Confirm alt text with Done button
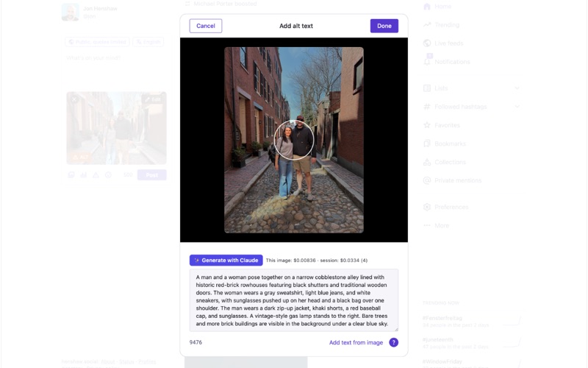Viewport: 588px width, 368px height. tap(384, 26)
